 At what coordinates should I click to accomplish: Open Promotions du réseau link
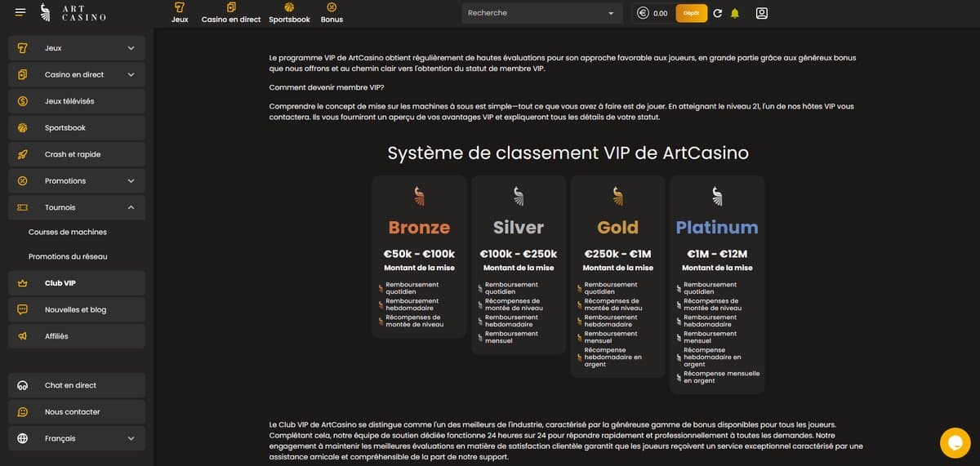(68, 256)
